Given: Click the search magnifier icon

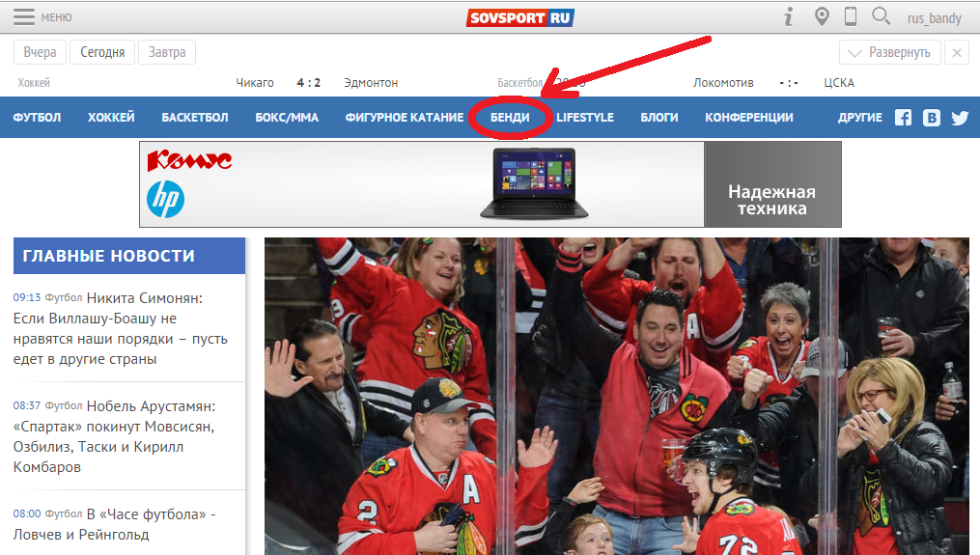Looking at the screenshot, I should tap(881, 16).
